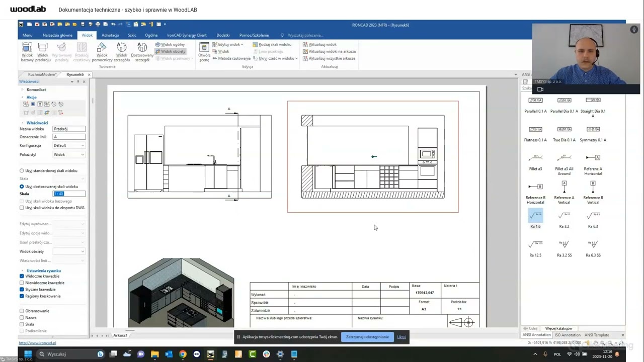This screenshot has width=644, height=362.
Task: Switch to ISO Annotation catalog tab
Action: pyautogui.click(x=567, y=335)
